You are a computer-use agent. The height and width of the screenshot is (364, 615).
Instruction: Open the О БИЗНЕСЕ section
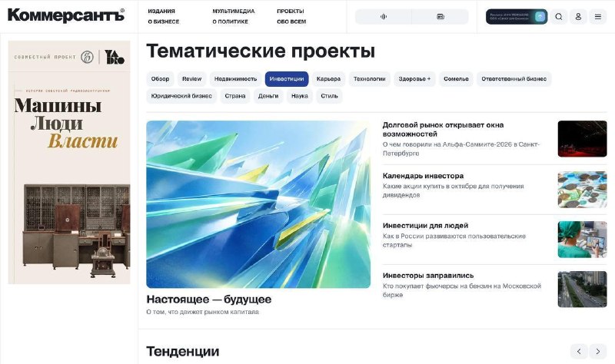coord(164,22)
